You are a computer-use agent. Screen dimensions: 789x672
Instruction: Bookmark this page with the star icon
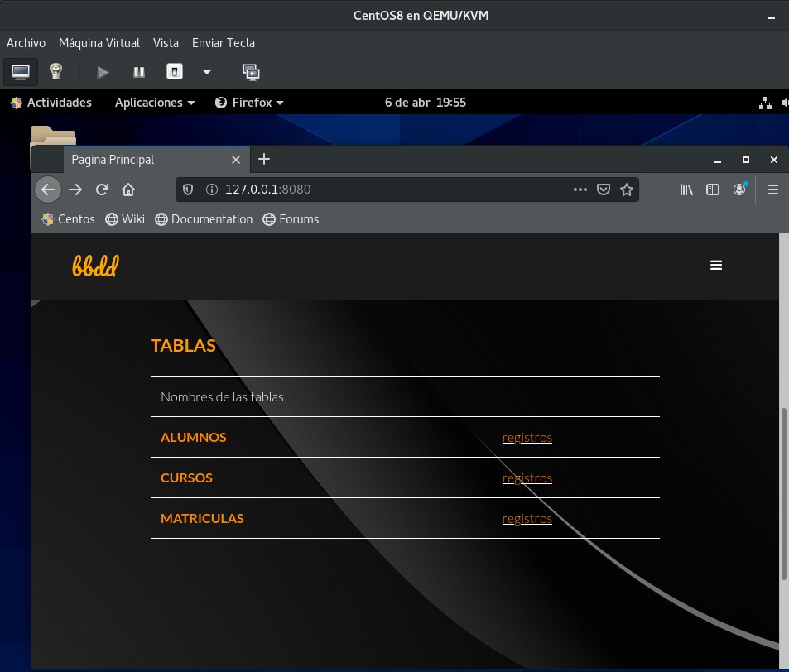pos(627,190)
